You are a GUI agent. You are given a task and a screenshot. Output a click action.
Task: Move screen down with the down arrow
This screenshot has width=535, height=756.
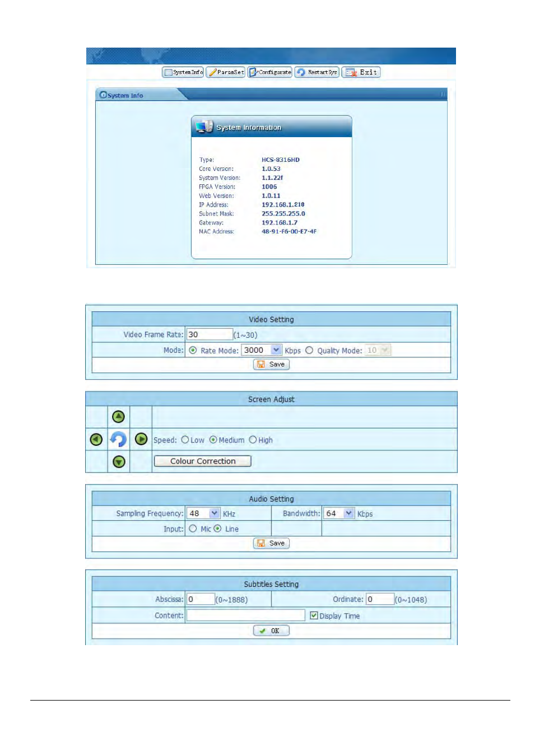point(119,462)
